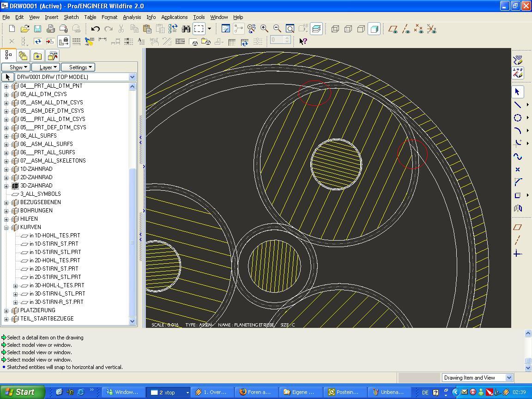Image resolution: width=532 pixels, height=399 pixels.
Task: Open the Show dropdown
Action: pos(16,67)
